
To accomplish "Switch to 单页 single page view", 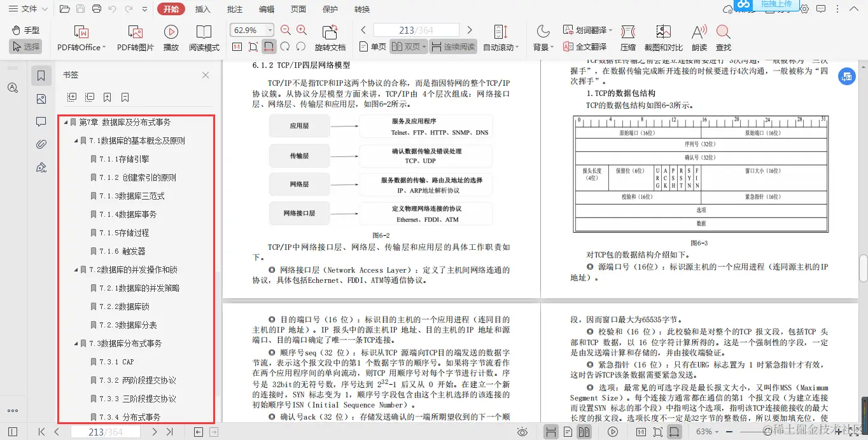I will pyautogui.click(x=375, y=46).
